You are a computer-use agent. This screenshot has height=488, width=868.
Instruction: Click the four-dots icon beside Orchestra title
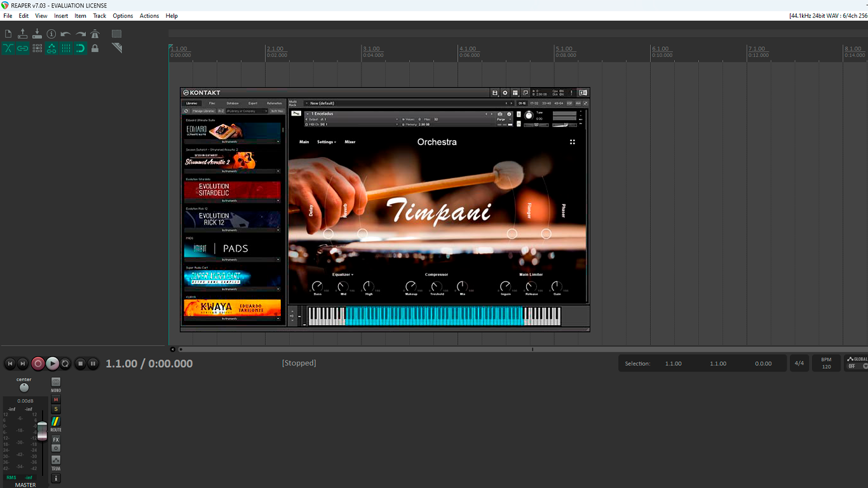click(x=573, y=142)
